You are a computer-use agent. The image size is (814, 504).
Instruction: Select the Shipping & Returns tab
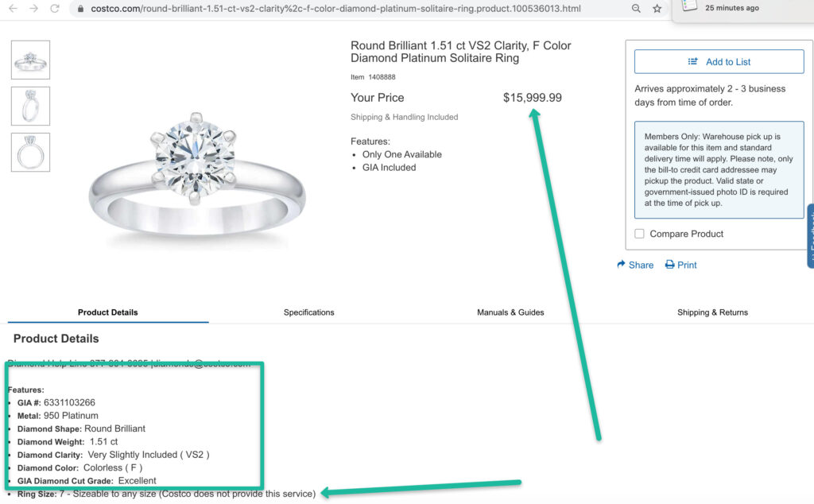click(712, 312)
